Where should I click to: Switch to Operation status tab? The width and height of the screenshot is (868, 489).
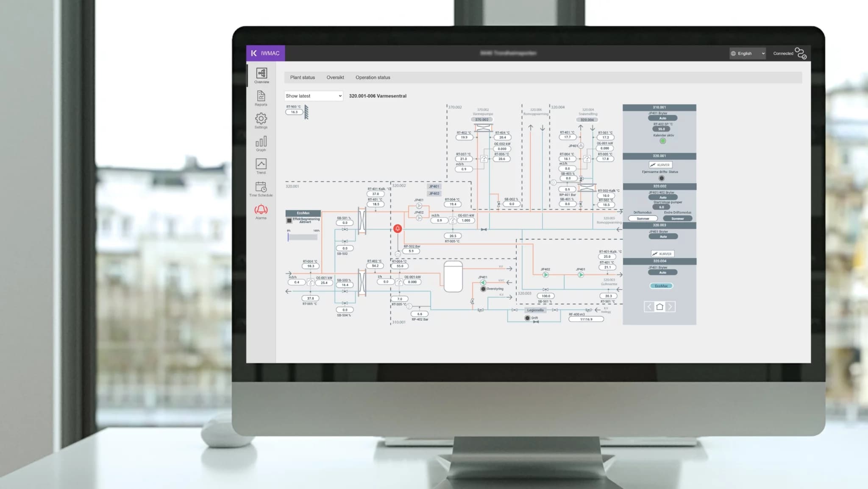373,77
